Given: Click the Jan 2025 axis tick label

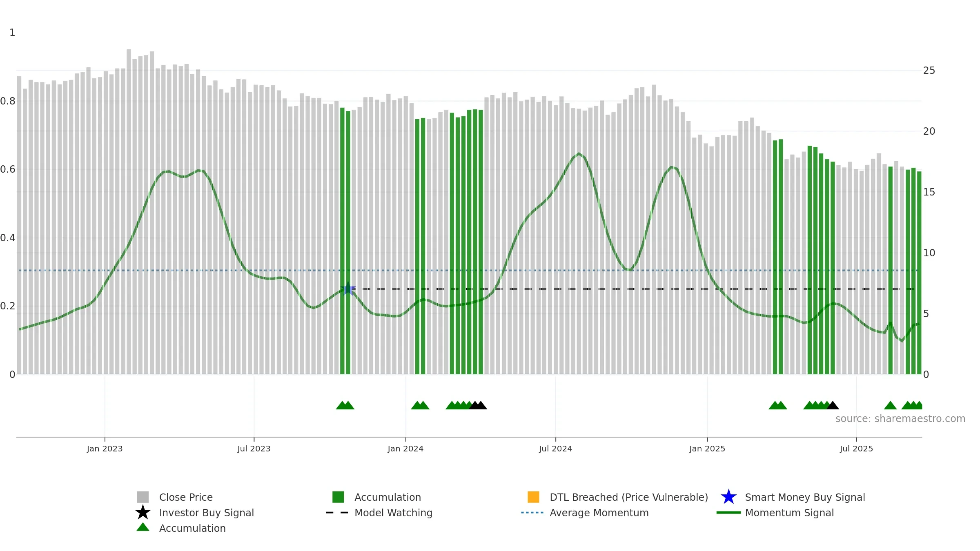Looking at the screenshot, I should 707,449.
